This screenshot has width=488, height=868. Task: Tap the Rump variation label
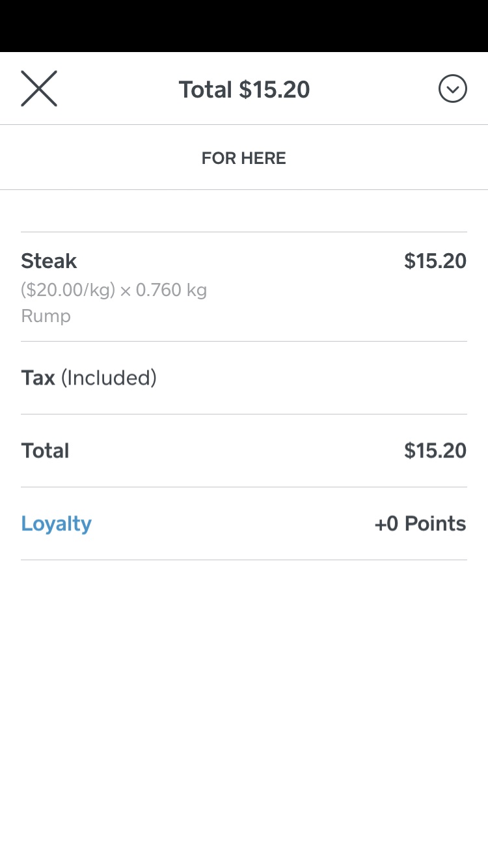pyautogui.click(x=46, y=316)
